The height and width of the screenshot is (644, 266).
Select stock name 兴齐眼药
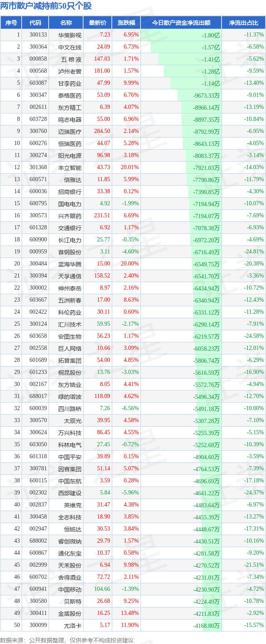point(70,216)
